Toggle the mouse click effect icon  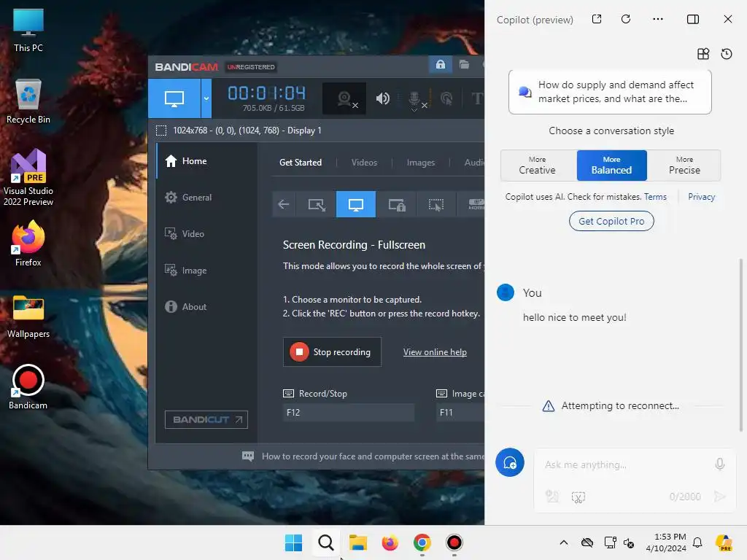(446, 98)
